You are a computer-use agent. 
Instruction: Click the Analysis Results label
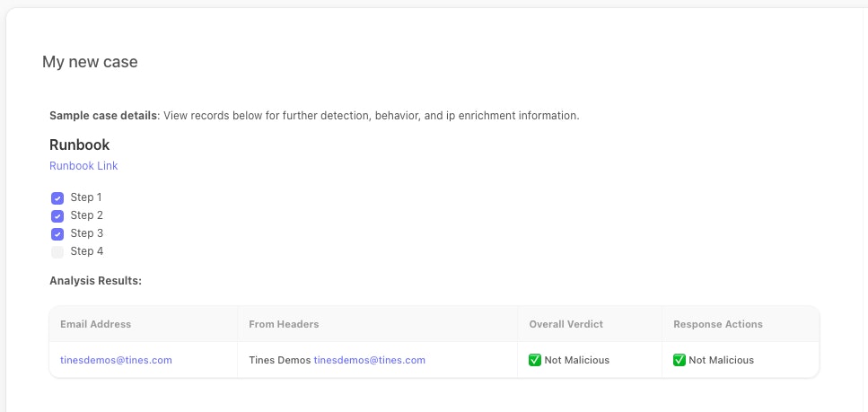[x=96, y=281]
